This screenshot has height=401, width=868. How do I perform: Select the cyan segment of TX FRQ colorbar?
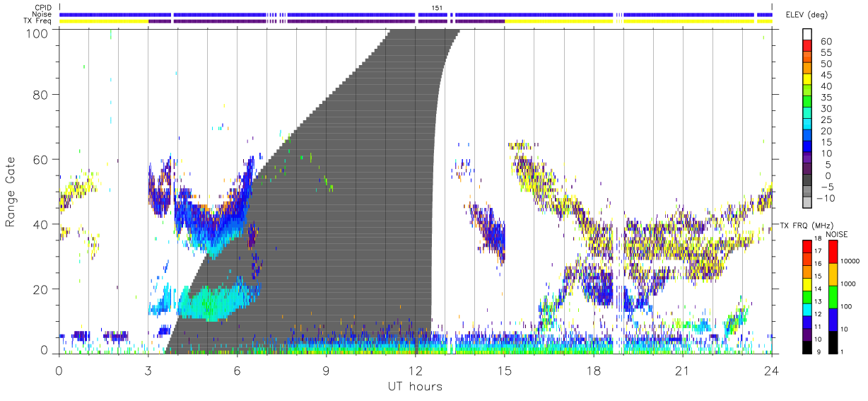click(x=807, y=308)
